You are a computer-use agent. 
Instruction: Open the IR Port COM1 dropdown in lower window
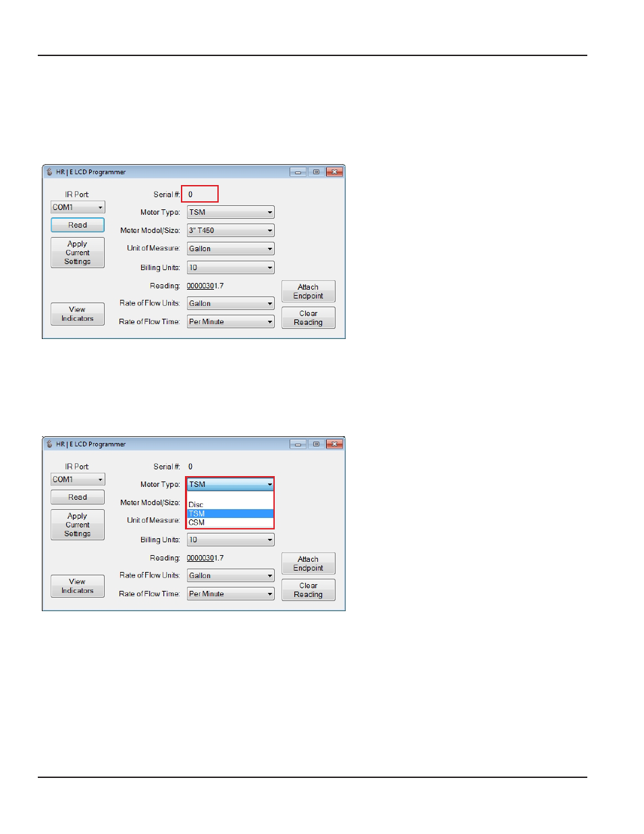click(78, 479)
